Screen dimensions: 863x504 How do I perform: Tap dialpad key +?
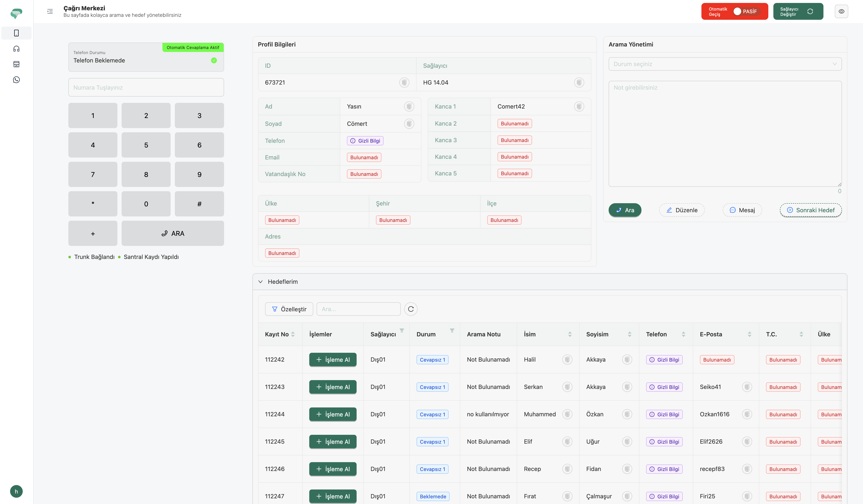(93, 233)
